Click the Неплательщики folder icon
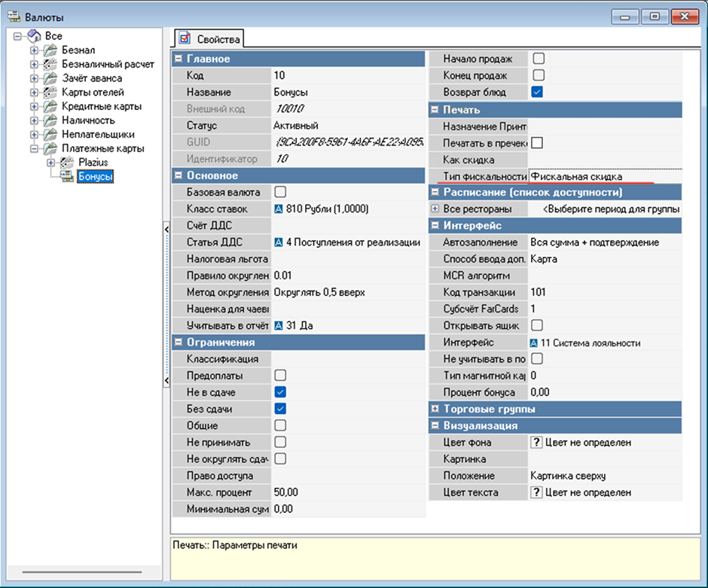This screenshot has width=708, height=588. pos(50,134)
